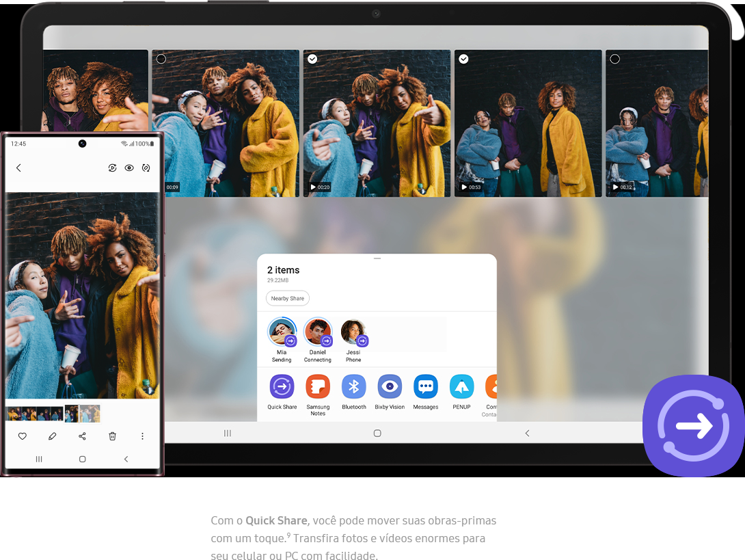745x560 pixels.
Task: Tap the Quick Share app icon in share sheet
Action: (282, 386)
